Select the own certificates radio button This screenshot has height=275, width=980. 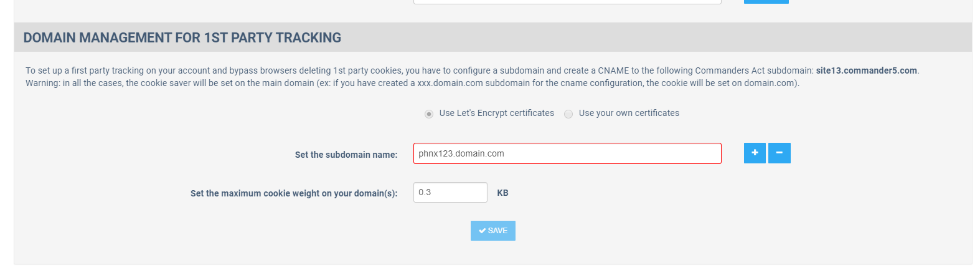(568, 114)
